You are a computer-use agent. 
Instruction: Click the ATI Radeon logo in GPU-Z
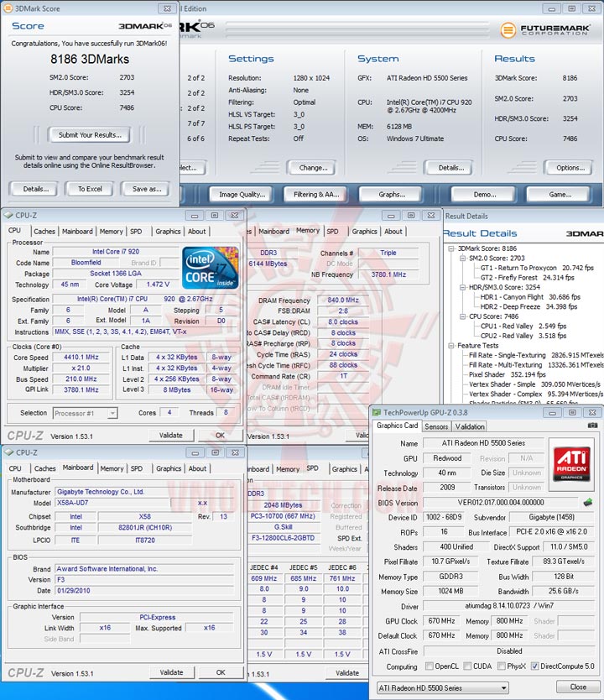pos(571,463)
